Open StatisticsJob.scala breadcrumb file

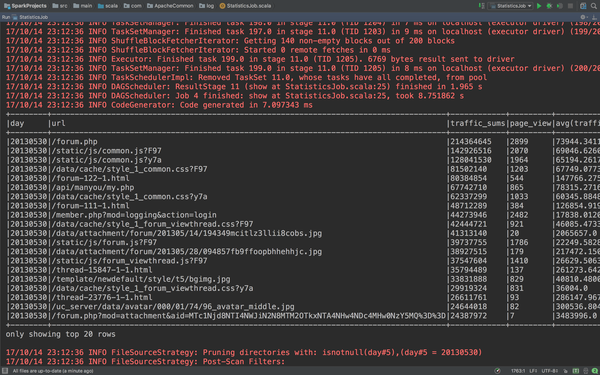click(x=245, y=6)
